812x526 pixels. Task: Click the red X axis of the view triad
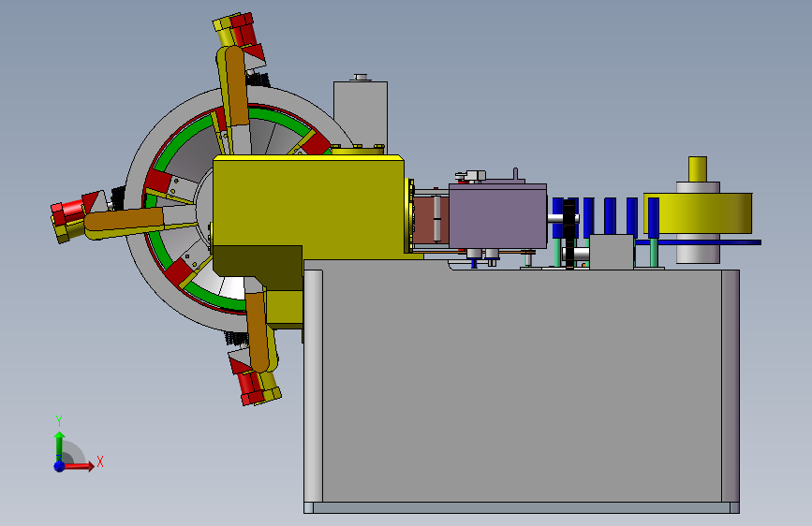point(79,466)
